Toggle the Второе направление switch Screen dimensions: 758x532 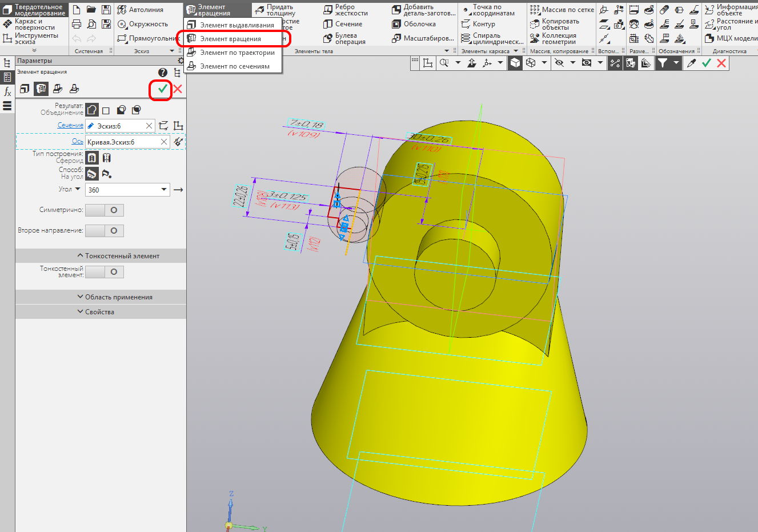pos(105,231)
